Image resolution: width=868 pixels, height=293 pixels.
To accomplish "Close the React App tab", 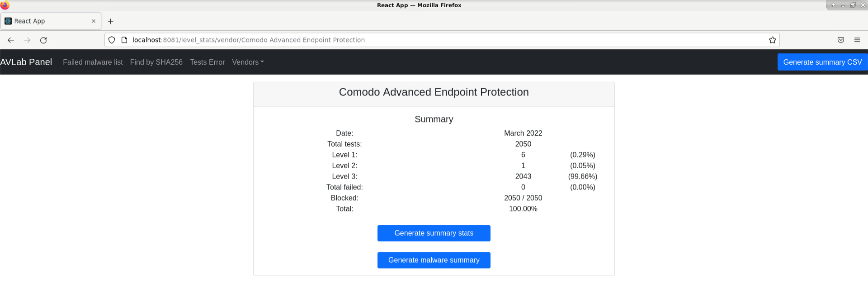I will tap(94, 21).
